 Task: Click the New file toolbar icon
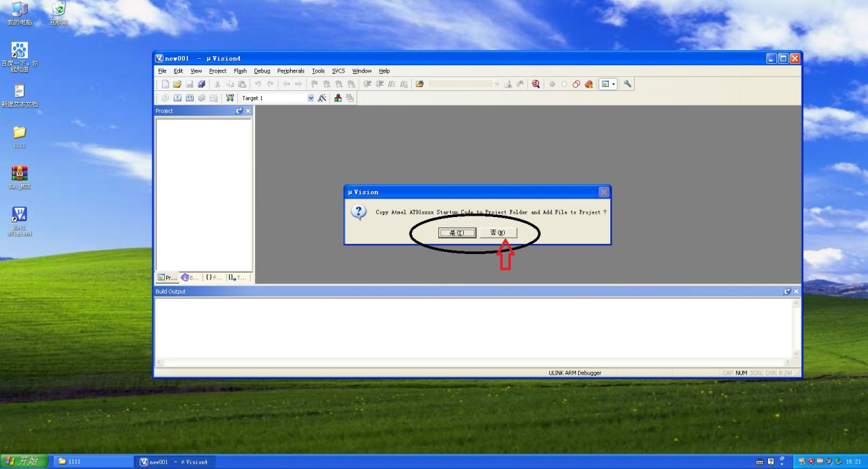click(x=165, y=84)
